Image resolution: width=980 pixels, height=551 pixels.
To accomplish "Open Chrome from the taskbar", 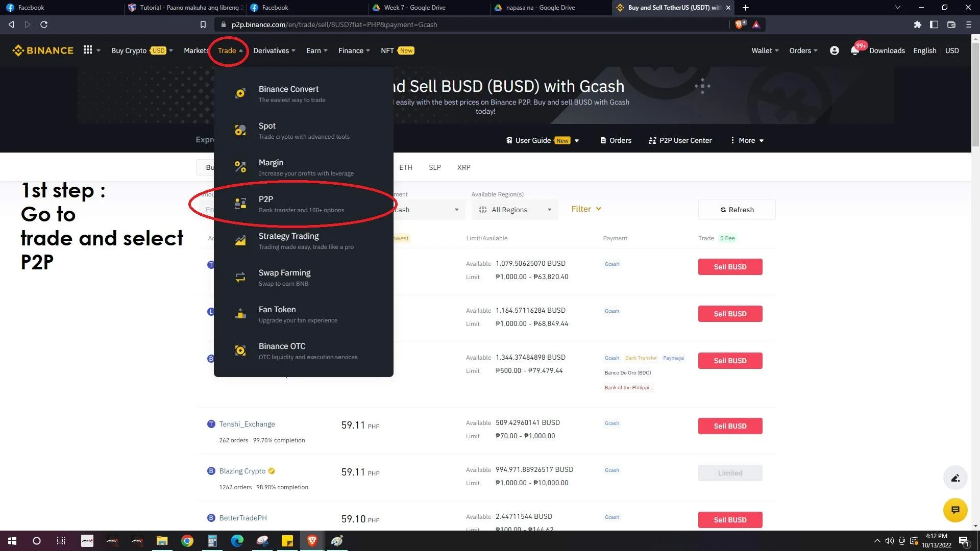I will (187, 541).
